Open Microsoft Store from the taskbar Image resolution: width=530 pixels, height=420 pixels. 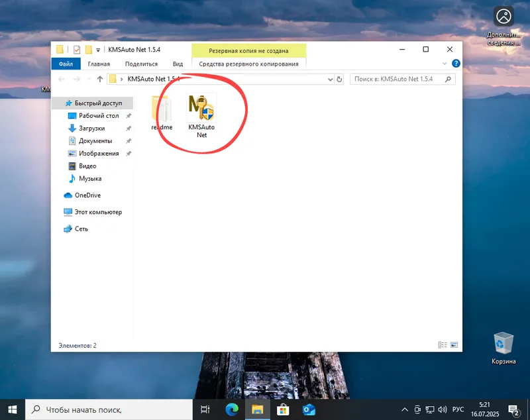tap(283, 409)
